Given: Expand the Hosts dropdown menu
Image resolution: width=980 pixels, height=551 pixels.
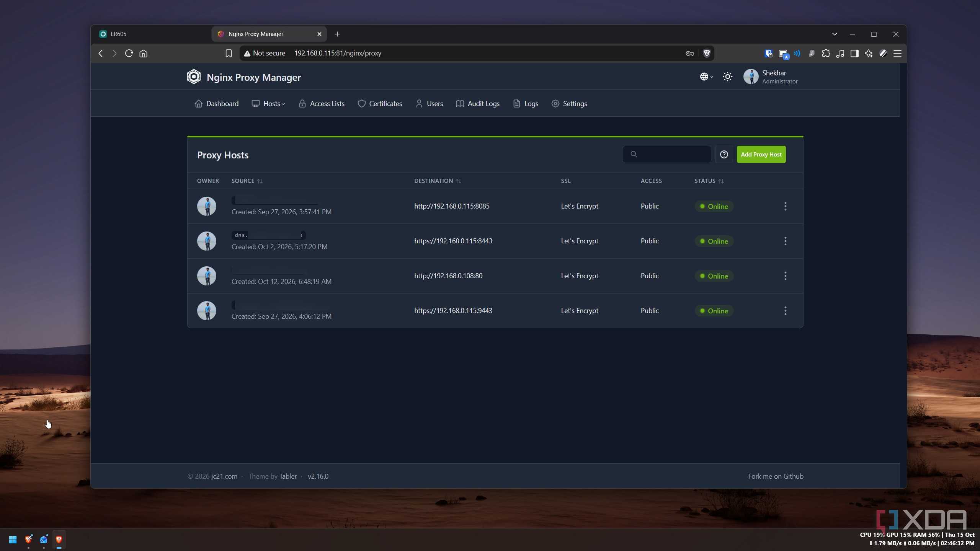Looking at the screenshot, I should coord(268,104).
